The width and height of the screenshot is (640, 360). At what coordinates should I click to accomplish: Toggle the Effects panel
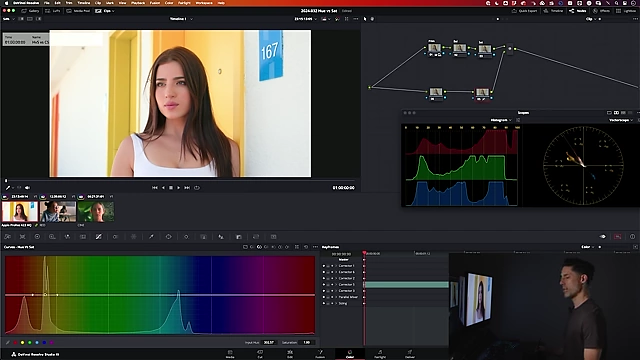602,11
